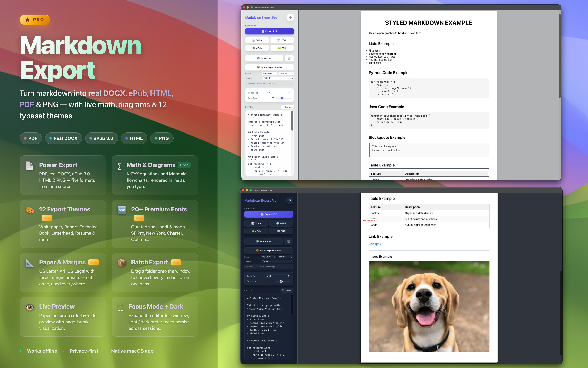Click the Batch Export box icon
The image size is (588, 368).
click(x=122, y=263)
